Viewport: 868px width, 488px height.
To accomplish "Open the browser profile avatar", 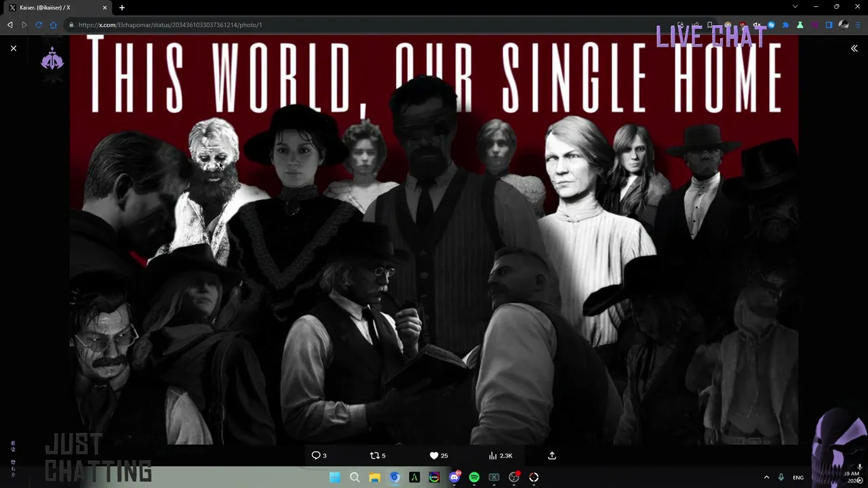I will [844, 25].
